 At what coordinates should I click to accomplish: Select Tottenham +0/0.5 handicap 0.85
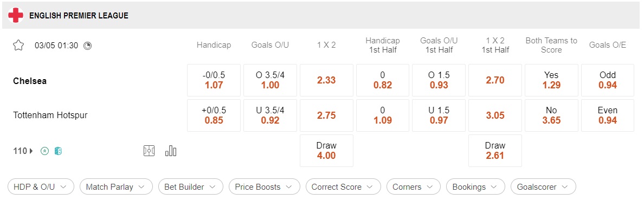(214, 115)
